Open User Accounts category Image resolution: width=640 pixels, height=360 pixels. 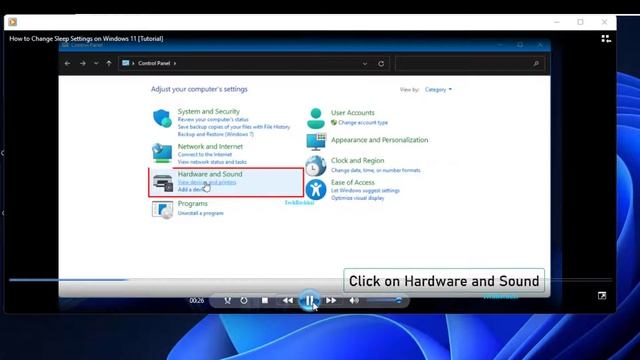coord(353,113)
